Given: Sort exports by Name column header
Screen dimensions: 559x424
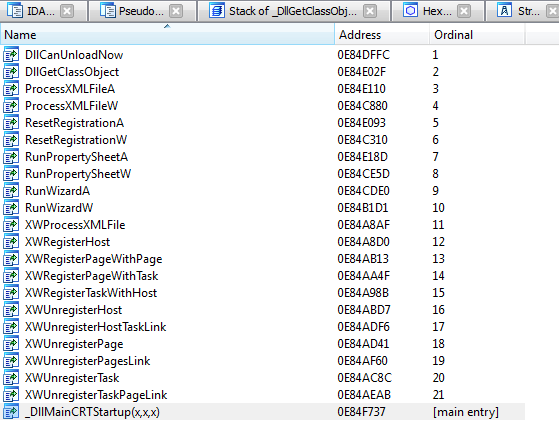Looking at the screenshot, I should click(167, 35).
